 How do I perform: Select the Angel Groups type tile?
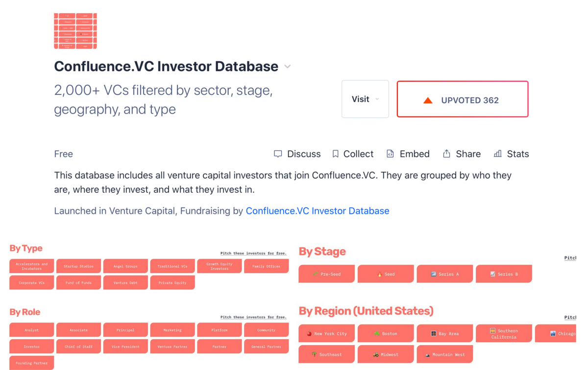125,266
